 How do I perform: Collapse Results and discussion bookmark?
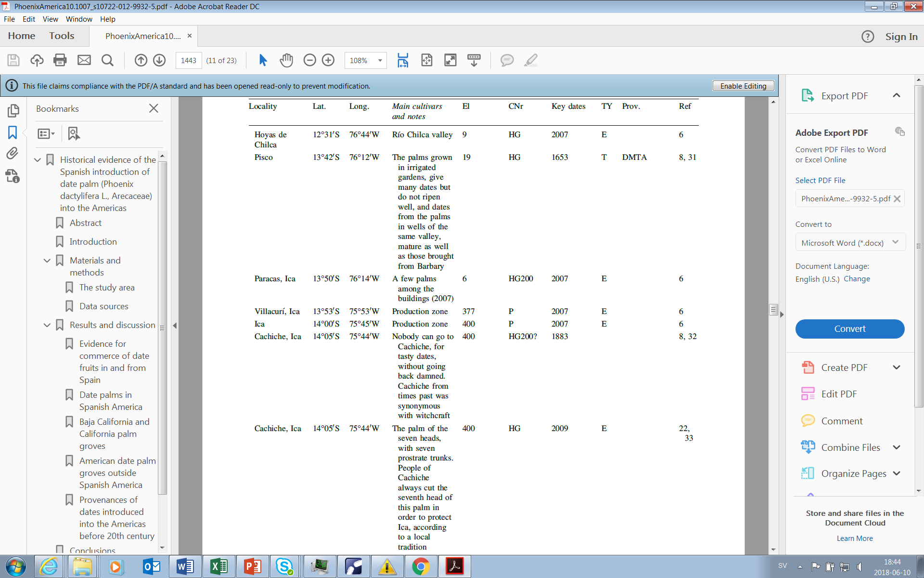pyautogui.click(x=47, y=325)
